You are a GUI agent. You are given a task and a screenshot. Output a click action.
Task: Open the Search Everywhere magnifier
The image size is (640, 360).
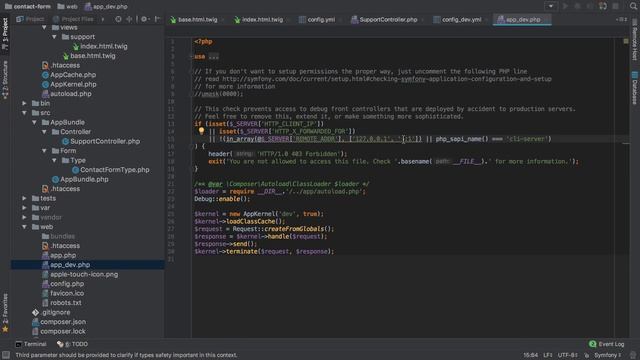pos(633,6)
